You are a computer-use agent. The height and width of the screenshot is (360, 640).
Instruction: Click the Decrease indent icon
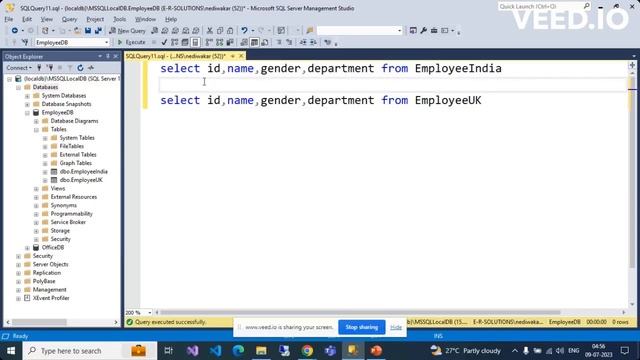coord(303,42)
